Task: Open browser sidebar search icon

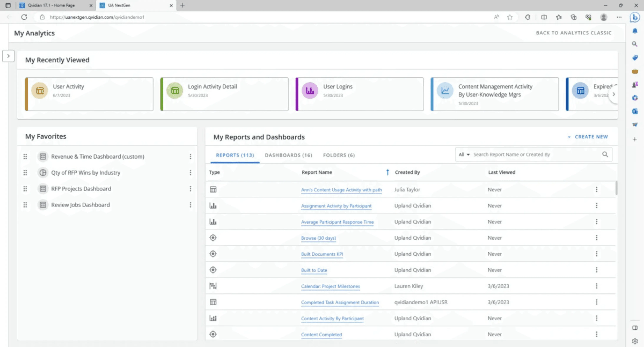Action: coord(634,44)
